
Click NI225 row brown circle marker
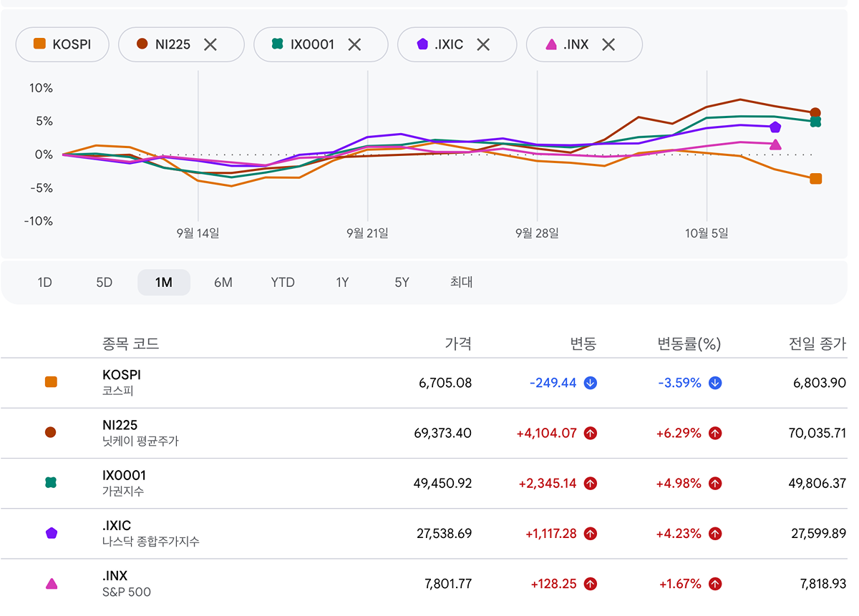pos(51,432)
